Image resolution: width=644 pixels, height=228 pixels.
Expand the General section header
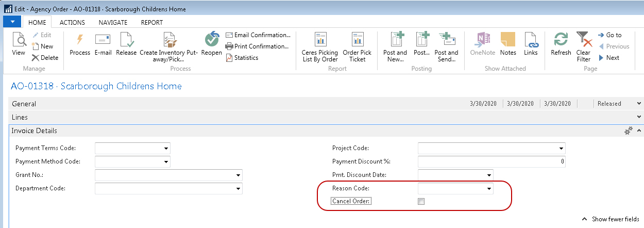tap(24, 104)
